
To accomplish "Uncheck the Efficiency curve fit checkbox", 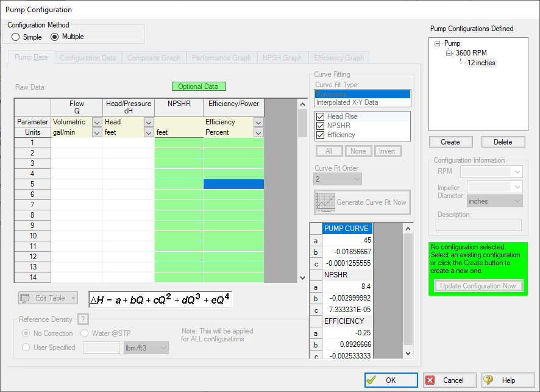I will [x=321, y=135].
